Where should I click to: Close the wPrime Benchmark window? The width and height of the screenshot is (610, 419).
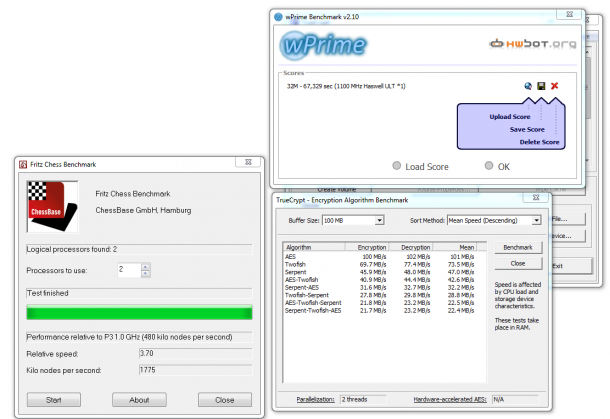(x=570, y=14)
